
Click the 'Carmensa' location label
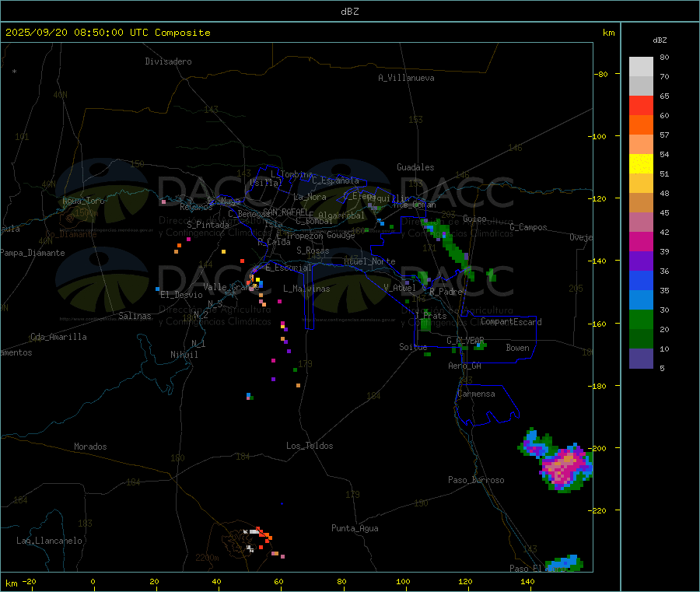pos(476,394)
